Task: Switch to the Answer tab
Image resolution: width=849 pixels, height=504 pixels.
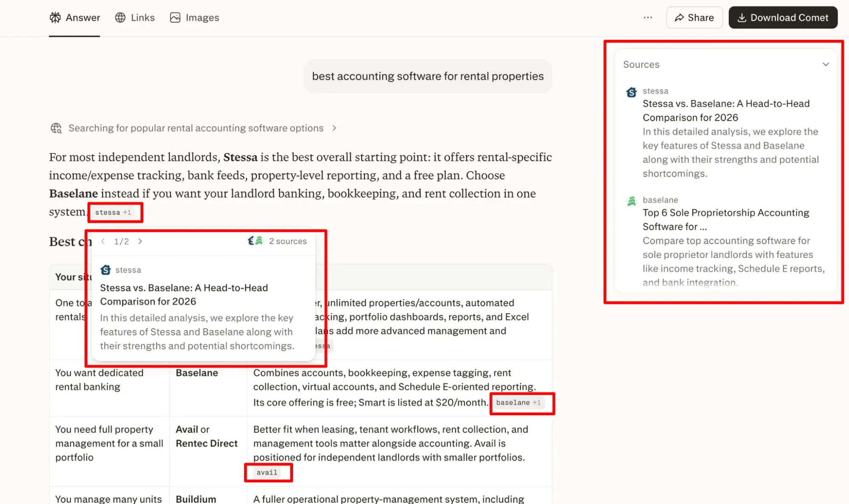Action: (75, 17)
